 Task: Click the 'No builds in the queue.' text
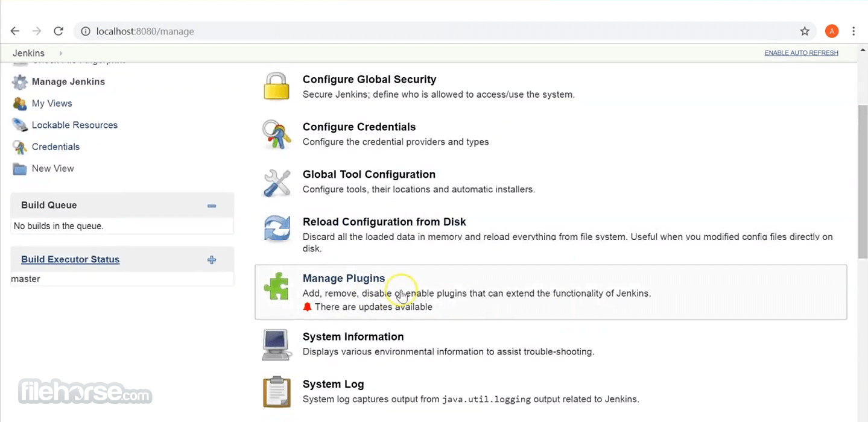pos(59,226)
